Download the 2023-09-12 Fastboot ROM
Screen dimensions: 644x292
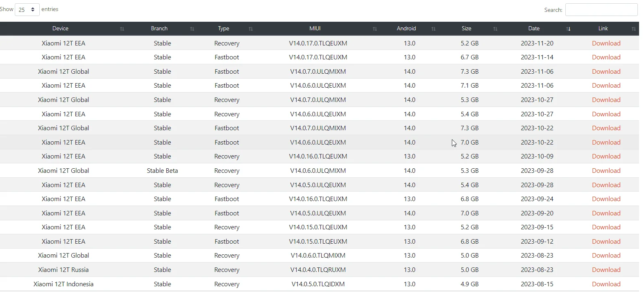(606, 241)
